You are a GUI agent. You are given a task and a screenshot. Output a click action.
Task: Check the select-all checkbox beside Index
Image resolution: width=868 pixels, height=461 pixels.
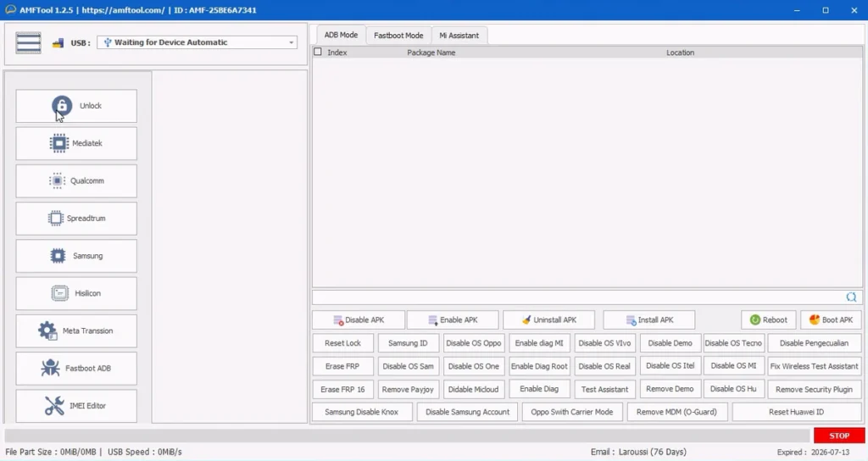[x=318, y=52]
